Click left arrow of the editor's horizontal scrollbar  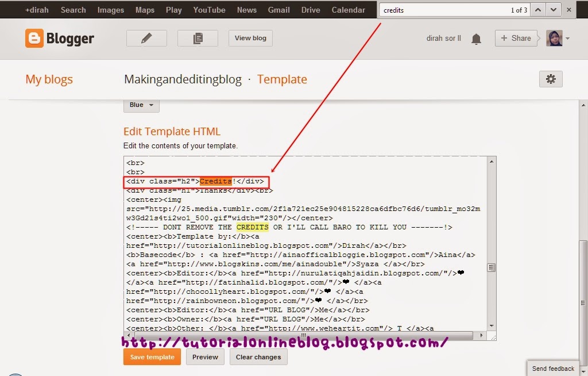click(129, 335)
